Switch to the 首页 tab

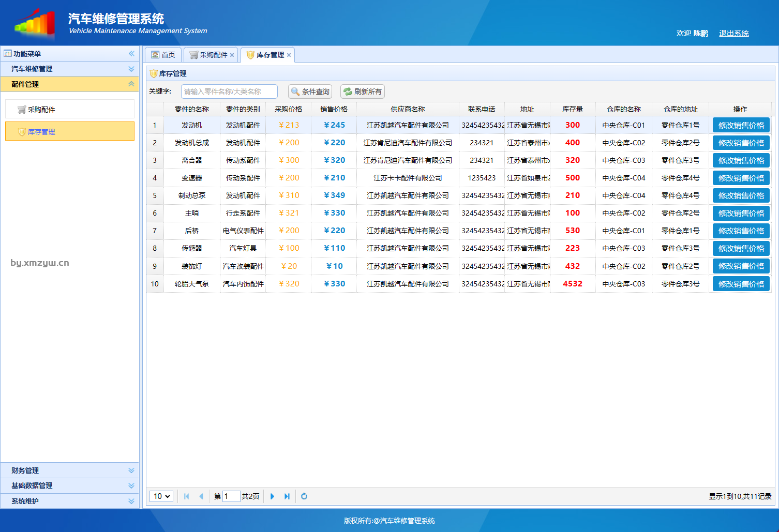coord(163,55)
